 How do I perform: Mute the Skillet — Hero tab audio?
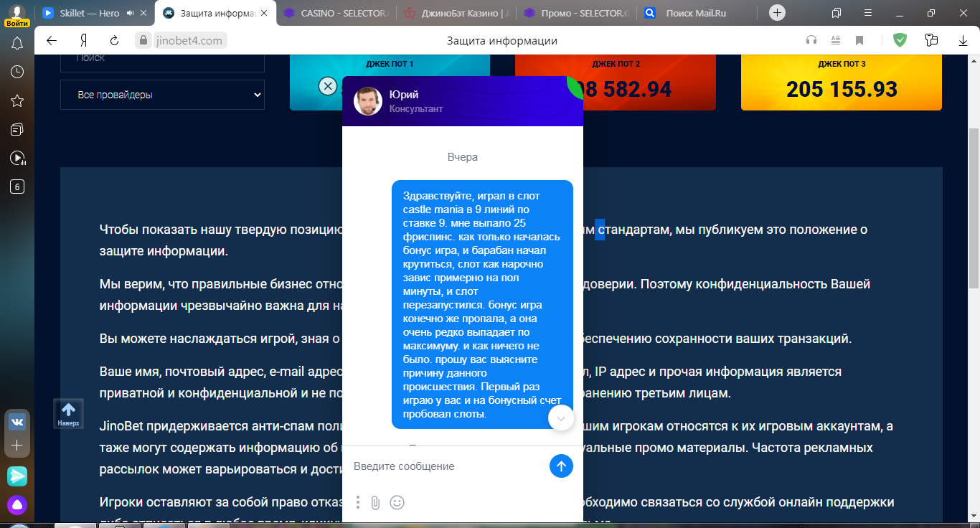pyautogui.click(x=130, y=13)
